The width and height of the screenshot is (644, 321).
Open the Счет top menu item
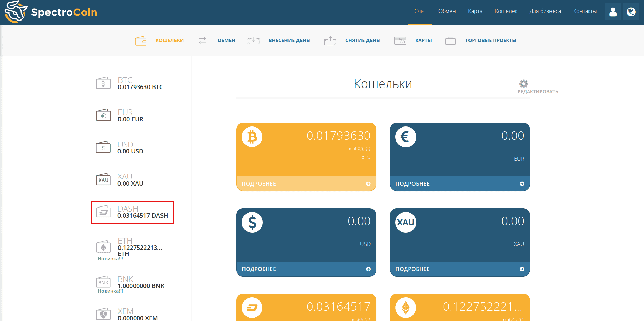[x=420, y=11]
